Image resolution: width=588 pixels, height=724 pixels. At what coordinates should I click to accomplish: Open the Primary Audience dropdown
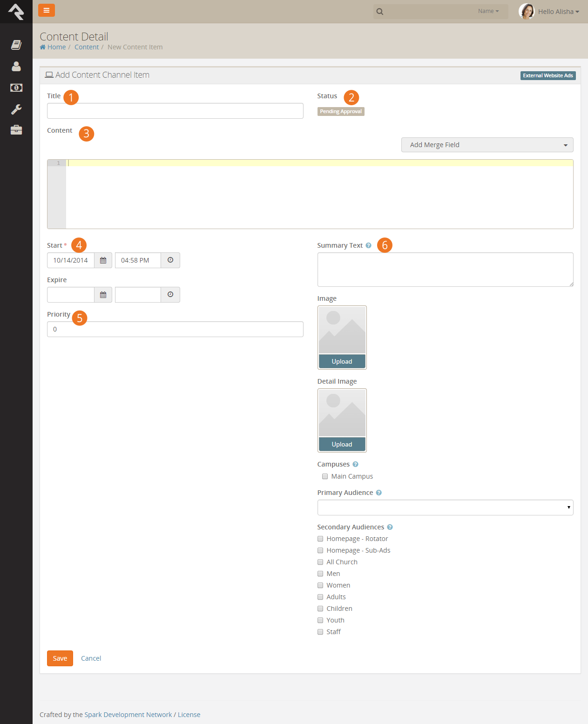(445, 507)
